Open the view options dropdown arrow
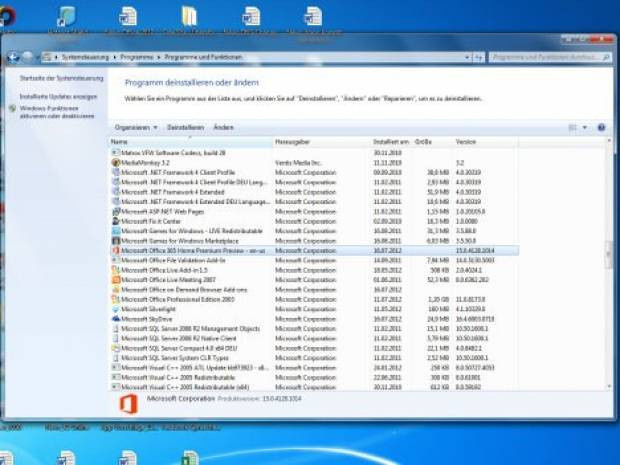 click(x=585, y=127)
